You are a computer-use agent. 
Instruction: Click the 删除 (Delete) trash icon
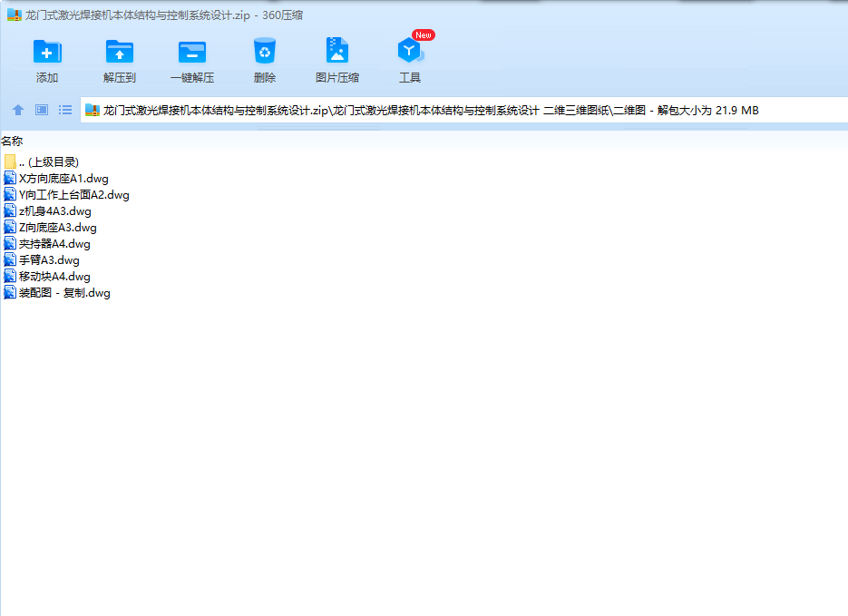(265, 51)
